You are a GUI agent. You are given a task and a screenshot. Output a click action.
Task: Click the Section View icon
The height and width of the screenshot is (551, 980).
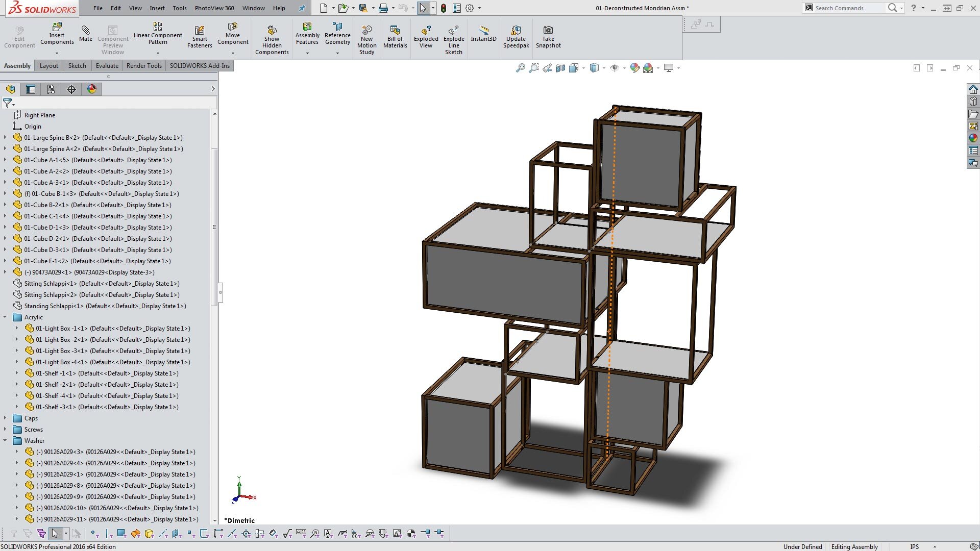click(x=560, y=68)
